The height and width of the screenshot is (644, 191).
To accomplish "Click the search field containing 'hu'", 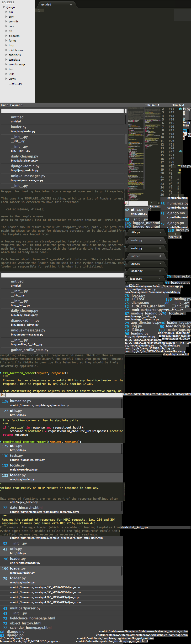I will click(61, 395).
